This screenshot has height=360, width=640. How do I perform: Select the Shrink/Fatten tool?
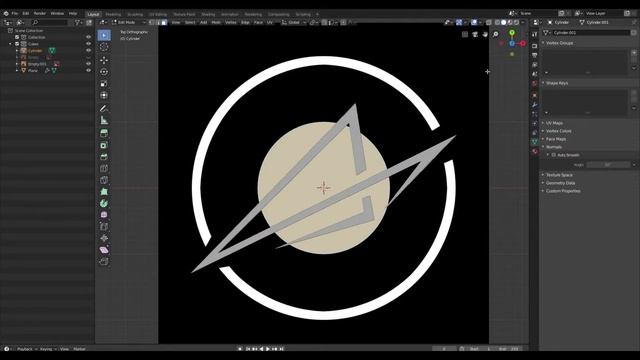[104, 238]
